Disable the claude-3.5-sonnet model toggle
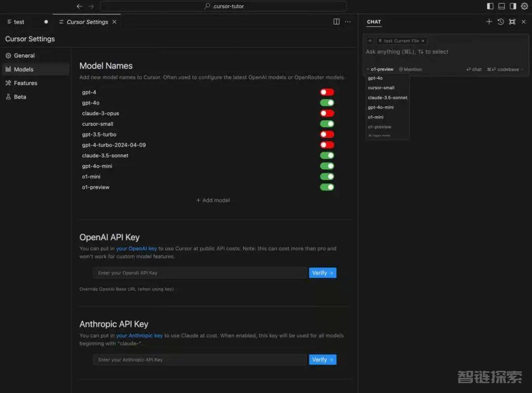 (x=327, y=155)
